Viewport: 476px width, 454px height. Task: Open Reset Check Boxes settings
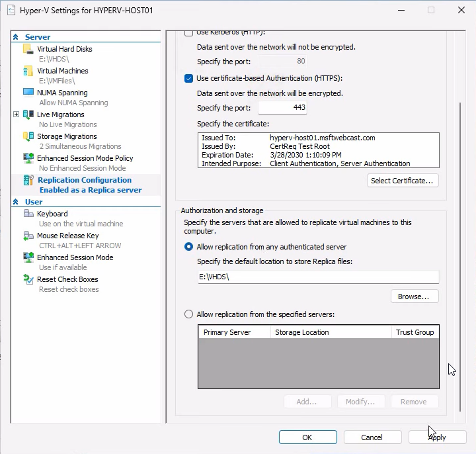tap(67, 279)
